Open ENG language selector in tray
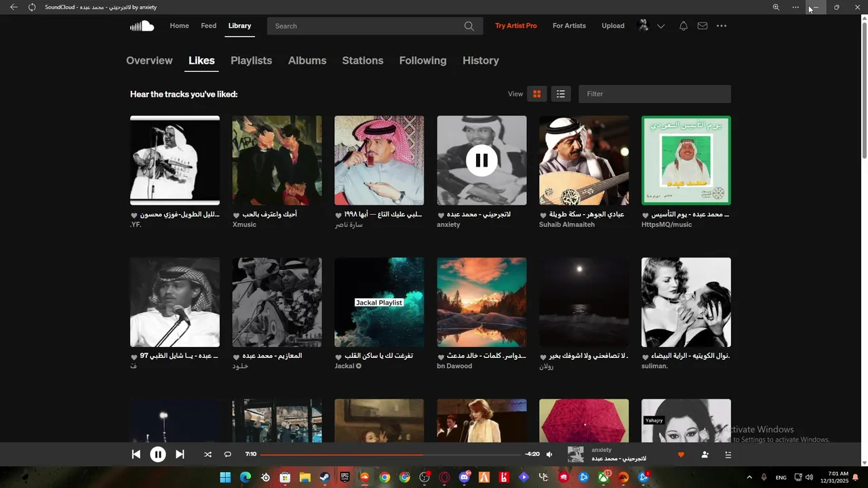Viewport: 868px width, 488px height. click(x=781, y=477)
